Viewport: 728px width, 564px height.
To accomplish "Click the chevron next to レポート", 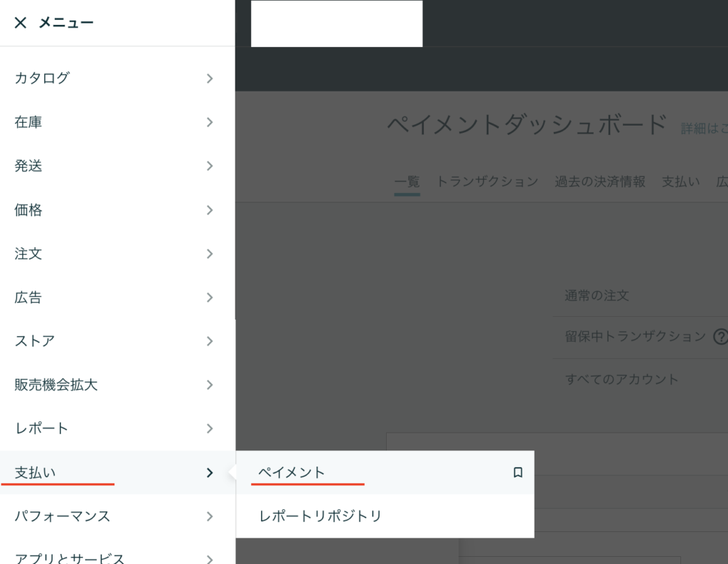I will [x=210, y=428].
